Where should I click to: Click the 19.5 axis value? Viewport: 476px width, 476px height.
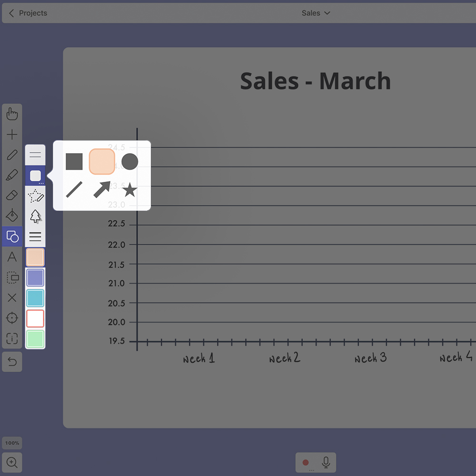point(117,341)
